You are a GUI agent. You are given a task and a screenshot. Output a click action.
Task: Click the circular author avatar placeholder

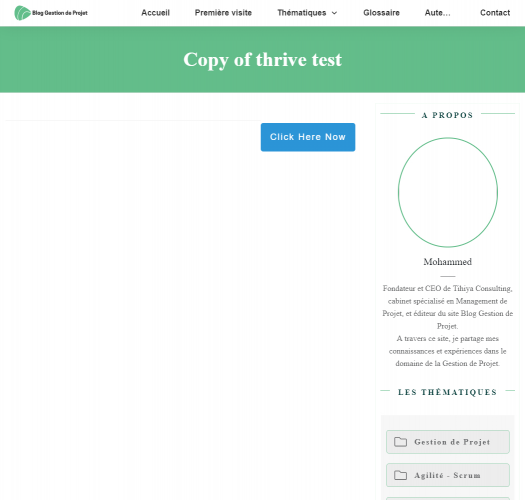tap(448, 193)
